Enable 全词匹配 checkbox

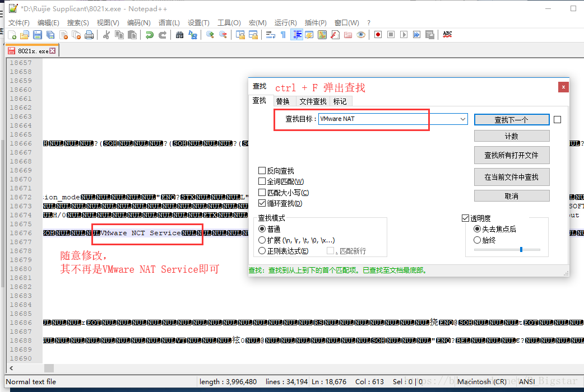262,181
